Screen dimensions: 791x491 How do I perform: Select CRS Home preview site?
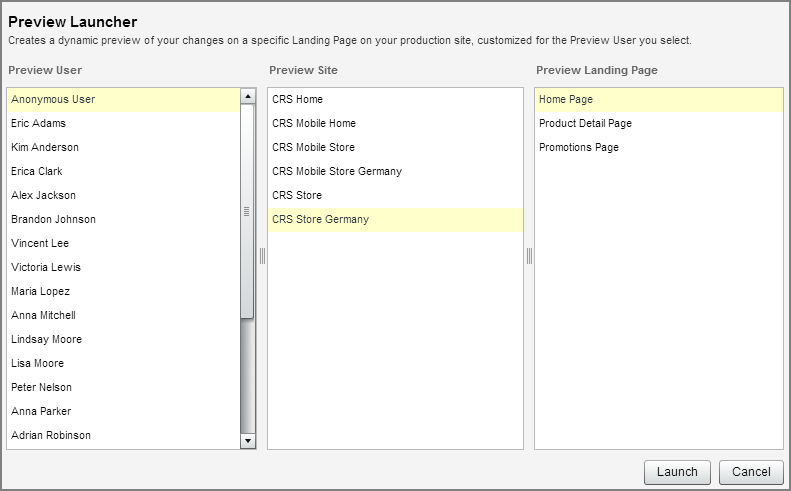click(297, 100)
